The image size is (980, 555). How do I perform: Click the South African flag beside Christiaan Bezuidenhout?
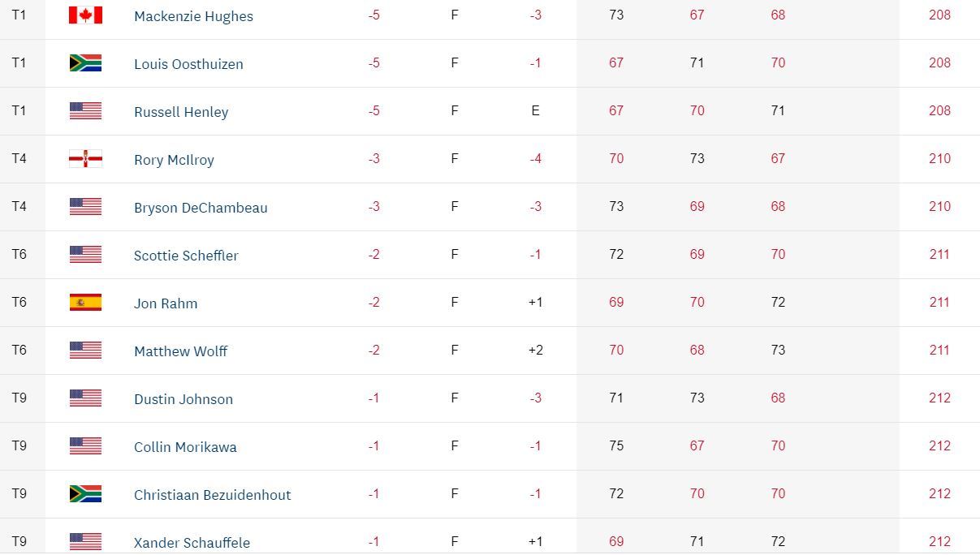(85, 494)
